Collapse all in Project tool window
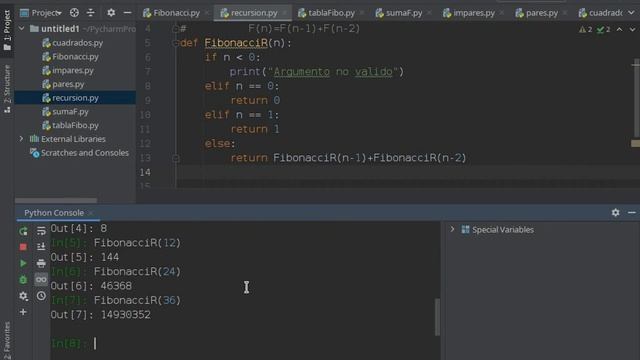This screenshot has width=640, height=360. (x=91, y=13)
